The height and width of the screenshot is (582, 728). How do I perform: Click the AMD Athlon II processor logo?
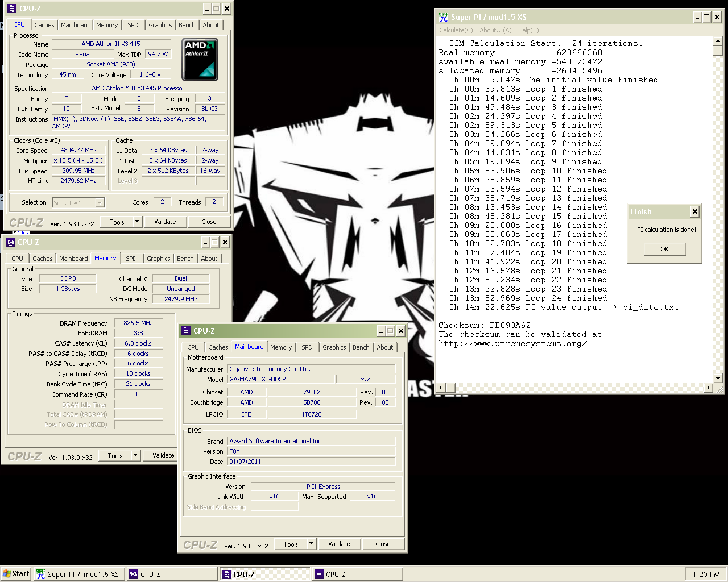[200, 59]
